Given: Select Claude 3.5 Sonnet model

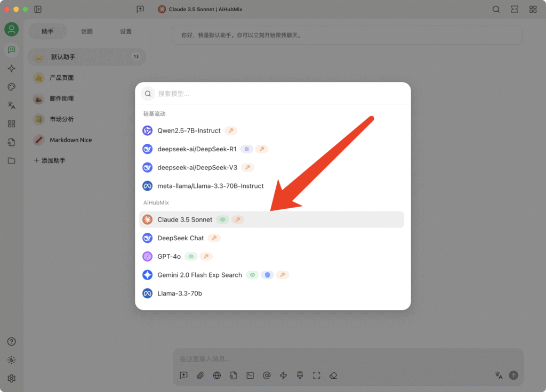Looking at the screenshot, I should pyautogui.click(x=184, y=219).
